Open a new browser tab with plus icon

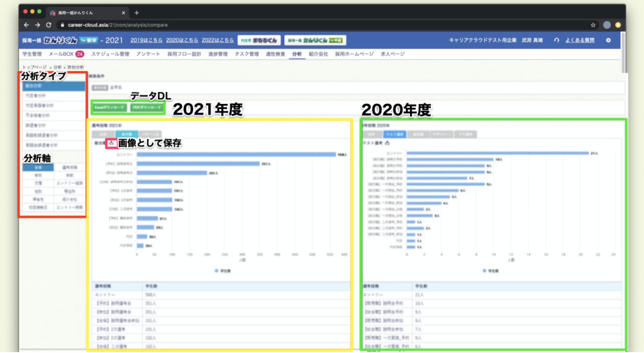[x=136, y=12]
